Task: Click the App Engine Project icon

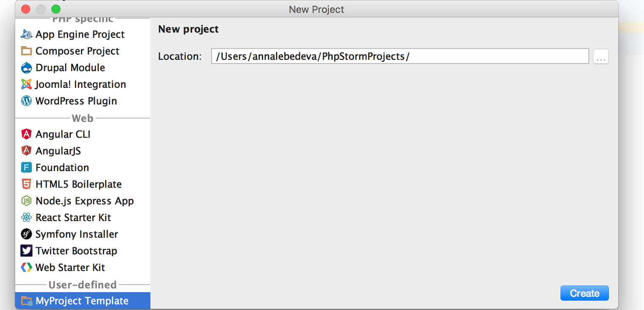Action: (x=26, y=34)
